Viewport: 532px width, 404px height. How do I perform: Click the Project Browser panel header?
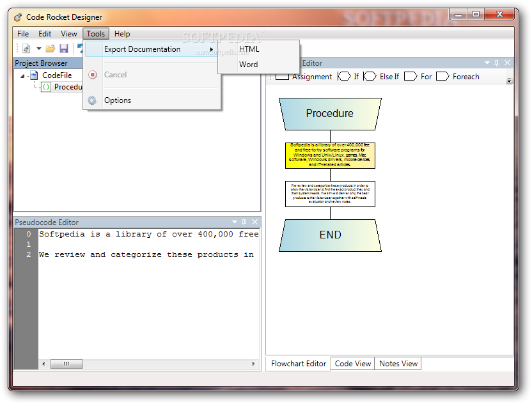(48, 63)
